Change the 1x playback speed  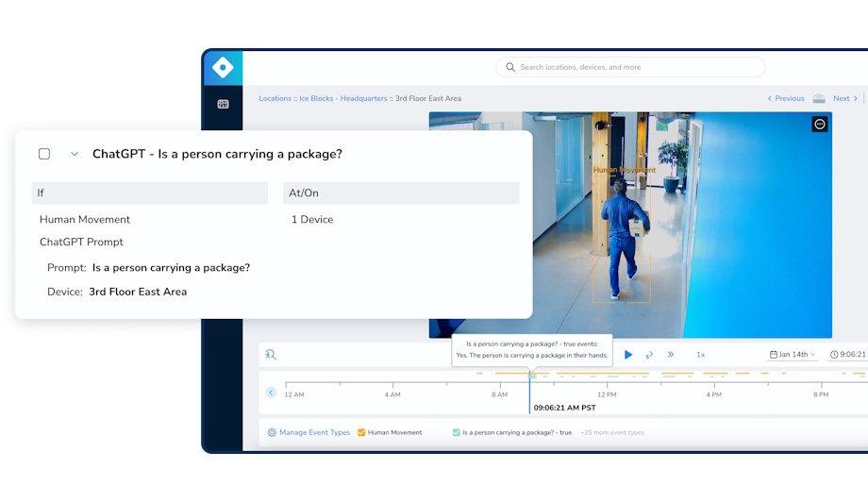[x=700, y=355]
